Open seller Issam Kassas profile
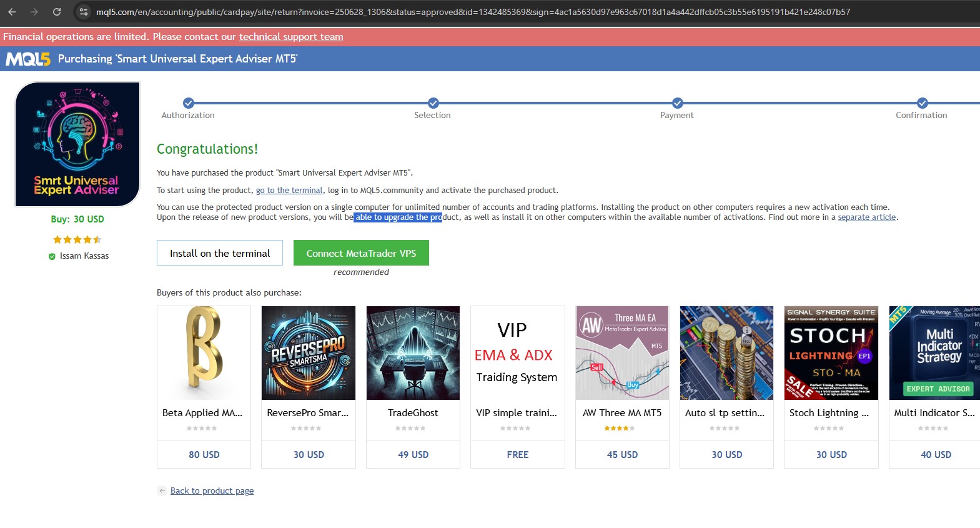Image resolution: width=980 pixels, height=528 pixels. tap(84, 256)
